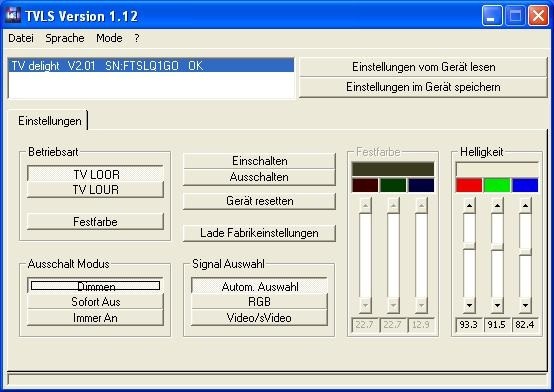554x392 pixels.
Task: Click the dark blue Festfarbe swatch
Action: (421, 185)
